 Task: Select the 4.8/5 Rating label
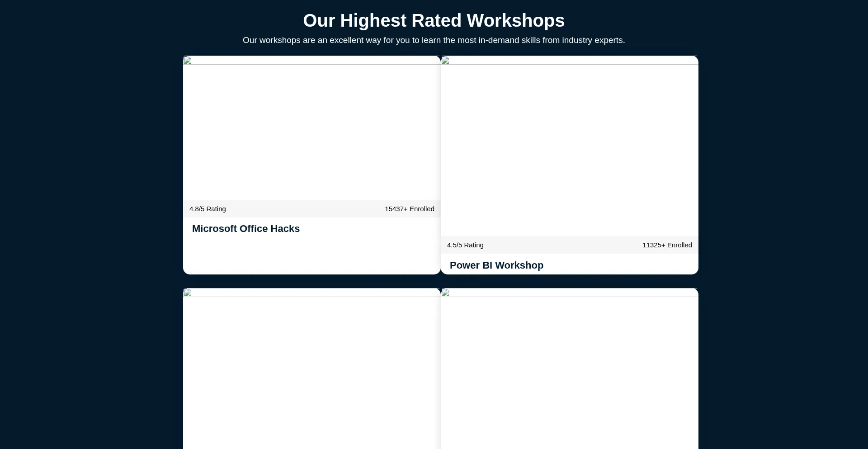208,209
